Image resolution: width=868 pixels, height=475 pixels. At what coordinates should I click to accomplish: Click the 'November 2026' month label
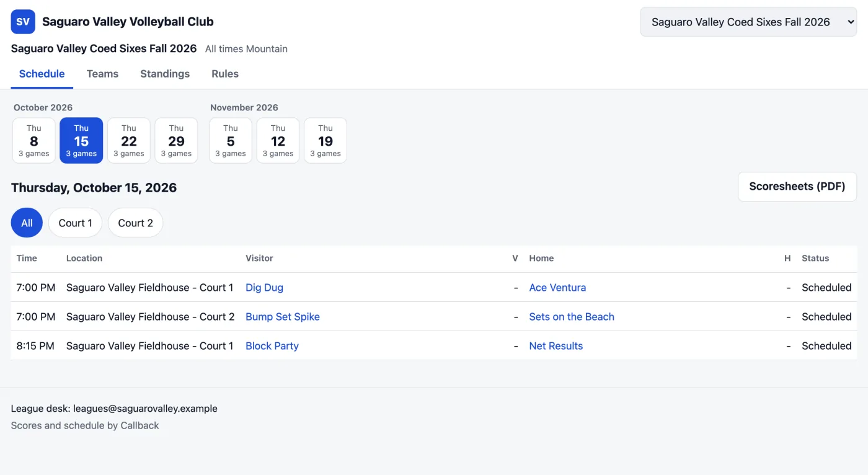(244, 108)
